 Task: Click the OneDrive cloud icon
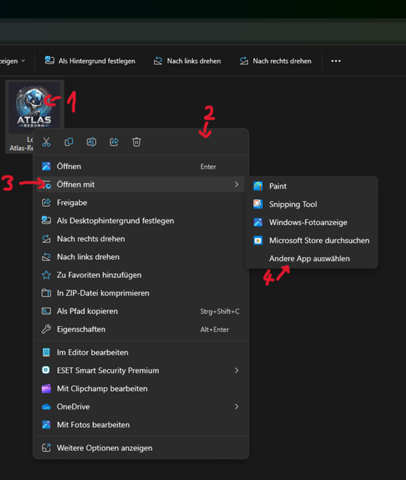tap(46, 407)
